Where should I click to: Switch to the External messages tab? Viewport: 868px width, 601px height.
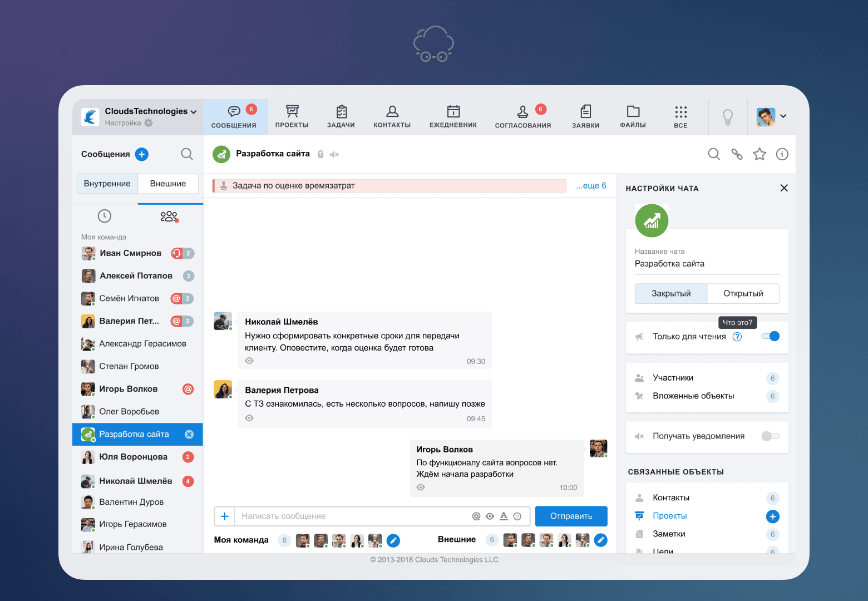(168, 184)
